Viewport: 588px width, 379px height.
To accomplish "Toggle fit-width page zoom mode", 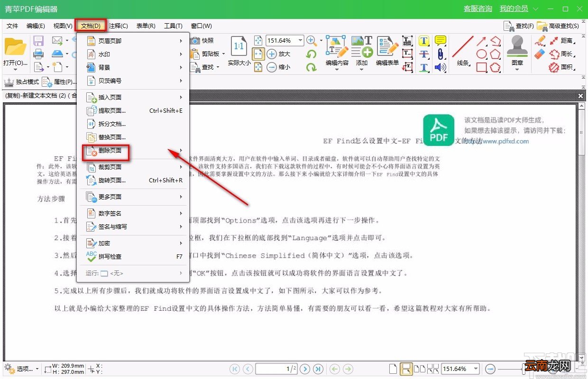I will click(258, 54).
